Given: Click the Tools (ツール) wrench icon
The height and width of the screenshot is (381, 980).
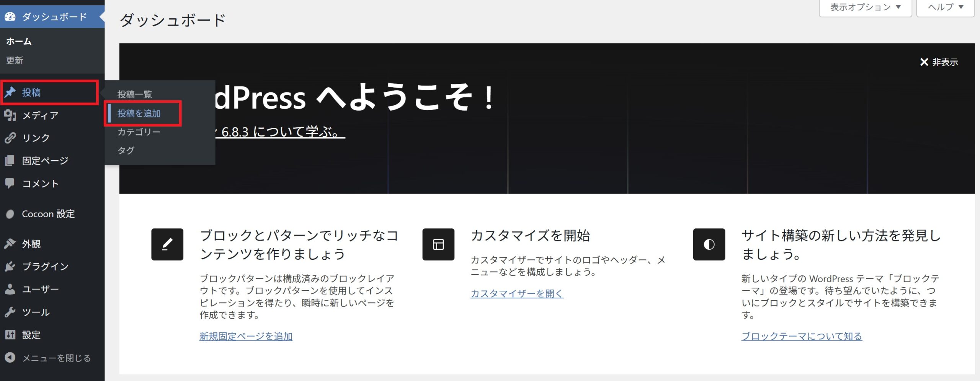Looking at the screenshot, I should [10, 312].
